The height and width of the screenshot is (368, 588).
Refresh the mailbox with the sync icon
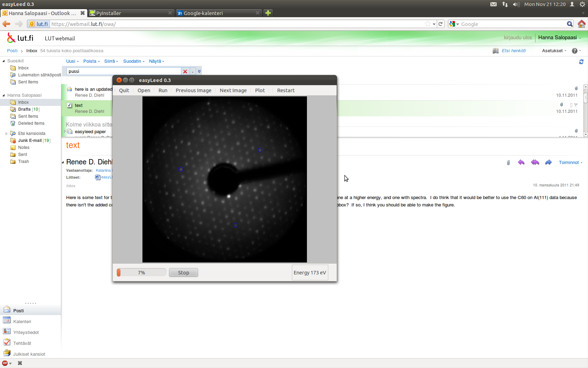point(581,62)
